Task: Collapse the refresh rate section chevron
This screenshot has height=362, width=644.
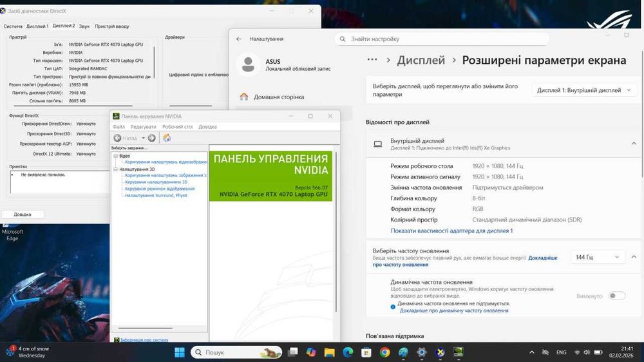Action: [x=634, y=257]
